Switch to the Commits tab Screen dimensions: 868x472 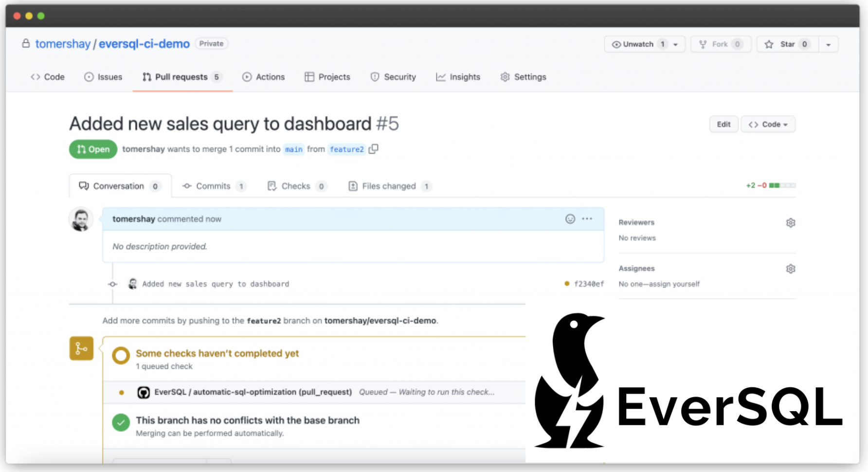click(x=214, y=186)
